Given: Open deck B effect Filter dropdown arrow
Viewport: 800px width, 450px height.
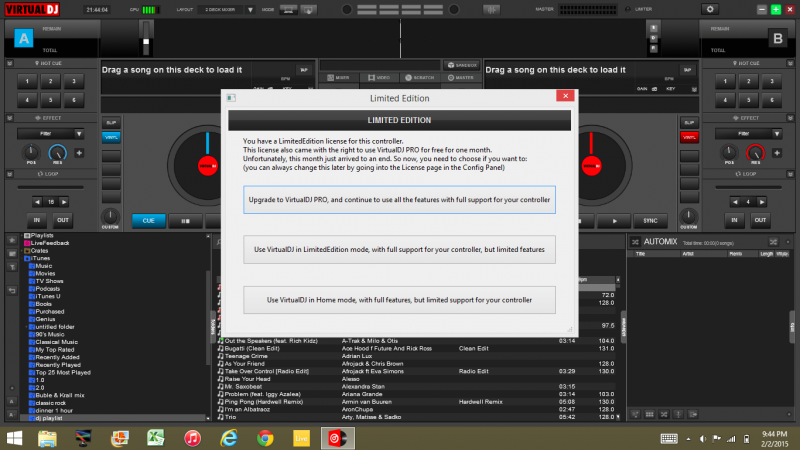Looking at the screenshot, I should 777,134.
